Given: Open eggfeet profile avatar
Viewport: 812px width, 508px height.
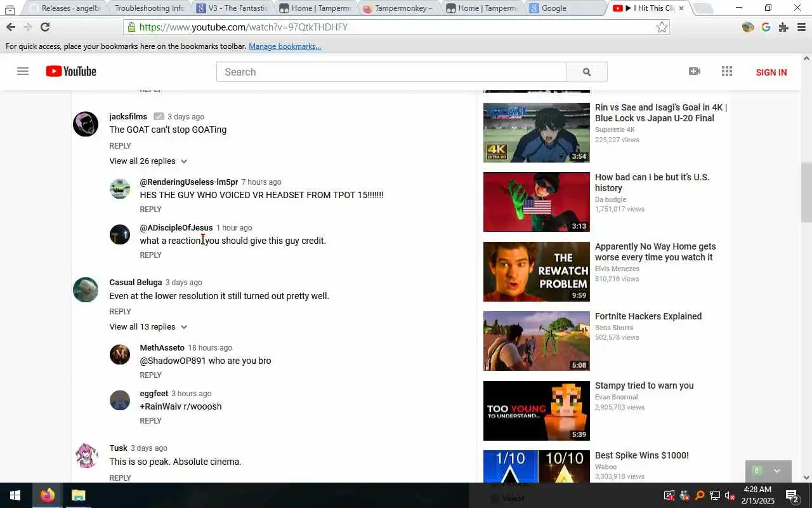Looking at the screenshot, I should click(120, 400).
